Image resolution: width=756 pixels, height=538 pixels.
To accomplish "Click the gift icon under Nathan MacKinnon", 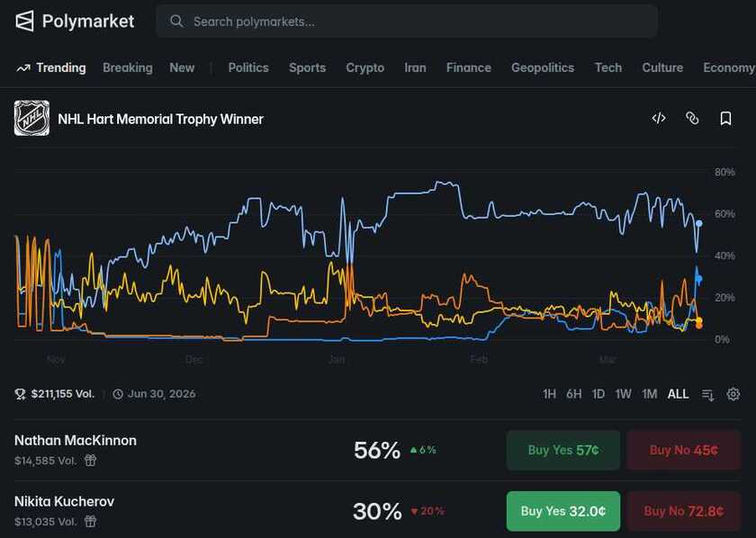I will click(x=91, y=460).
